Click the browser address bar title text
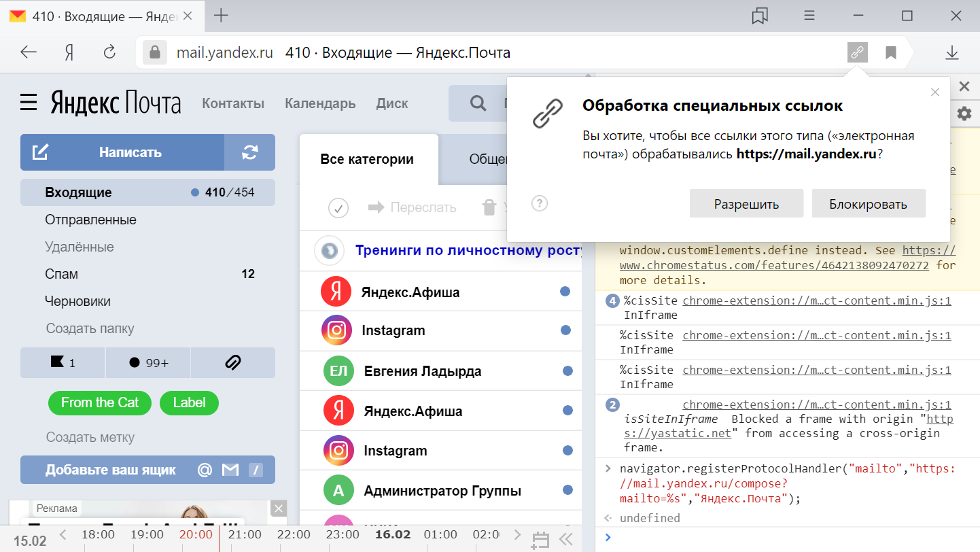Image resolution: width=980 pixels, height=552 pixels. coord(398,52)
